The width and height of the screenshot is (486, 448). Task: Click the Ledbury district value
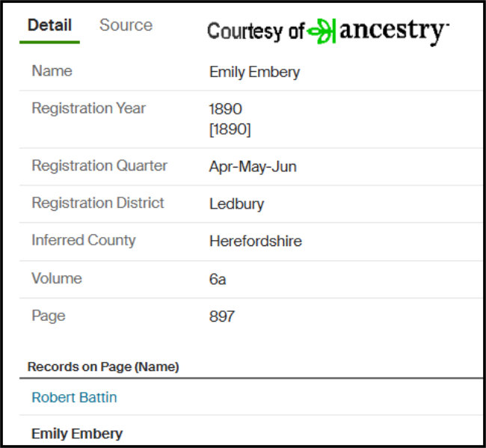pyautogui.click(x=236, y=204)
